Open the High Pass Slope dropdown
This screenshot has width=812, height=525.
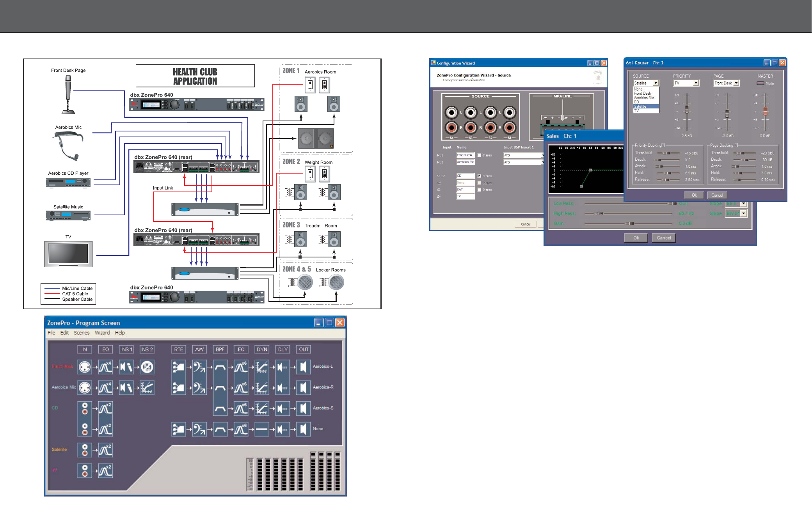click(x=736, y=213)
